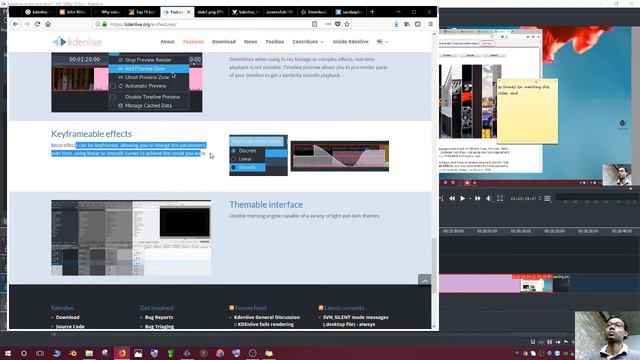This screenshot has height=360, width=640.
Task: Open Kdenlive General Discussion forum link
Action: (x=267, y=317)
